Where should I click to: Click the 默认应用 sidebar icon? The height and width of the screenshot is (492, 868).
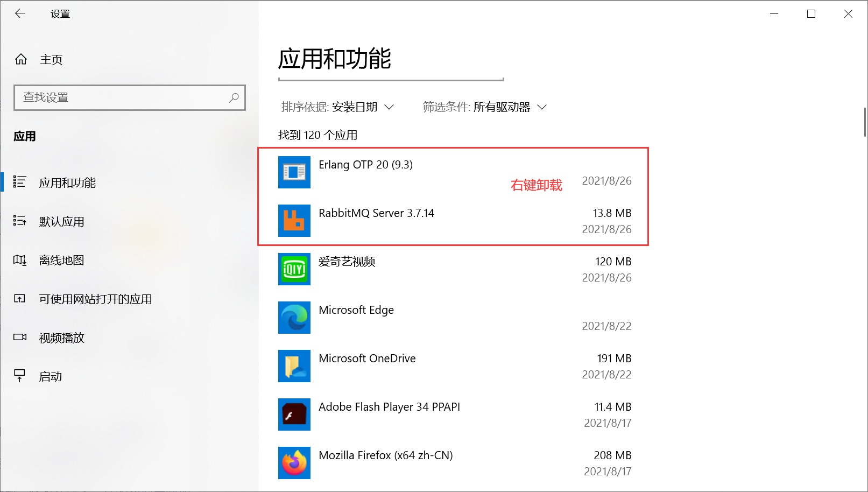pyautogui.click(x=19, y=221)
